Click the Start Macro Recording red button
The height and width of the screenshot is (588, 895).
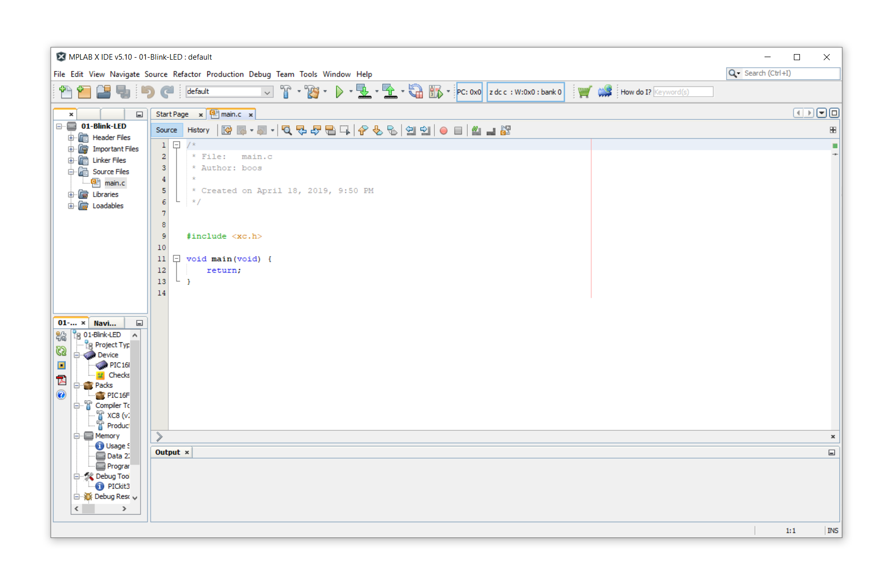[x=443, y=130]
